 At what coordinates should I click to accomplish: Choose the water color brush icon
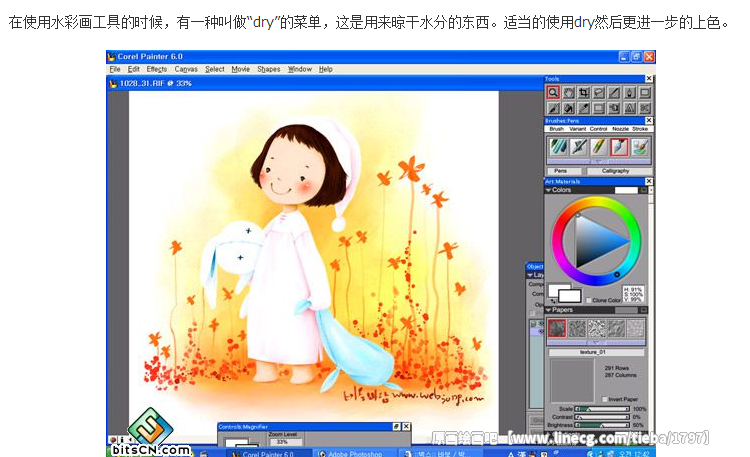640,146
